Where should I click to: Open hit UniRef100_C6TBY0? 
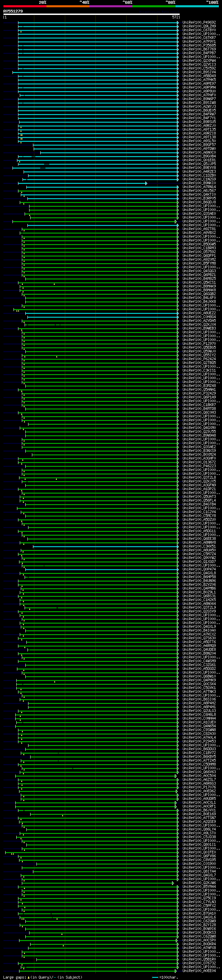point(199,30)
